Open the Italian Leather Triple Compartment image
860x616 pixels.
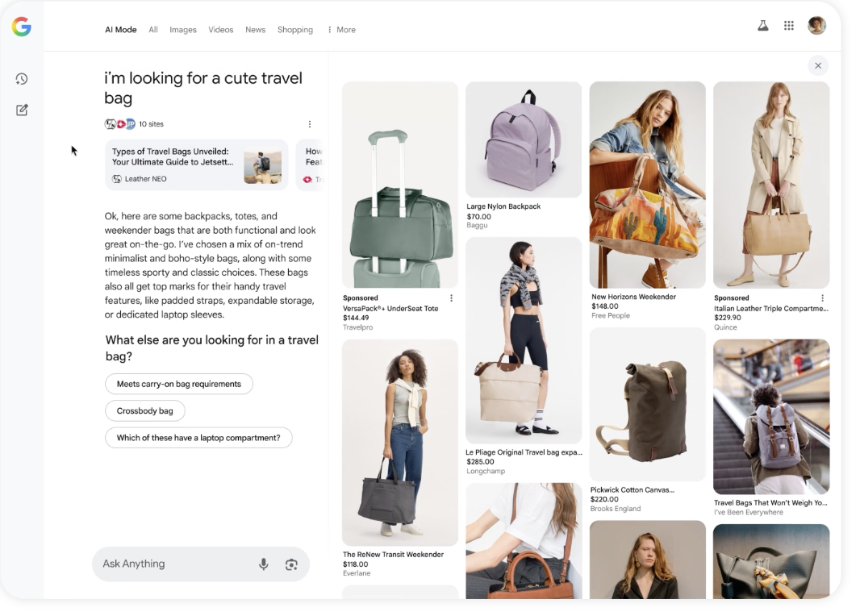771,185
